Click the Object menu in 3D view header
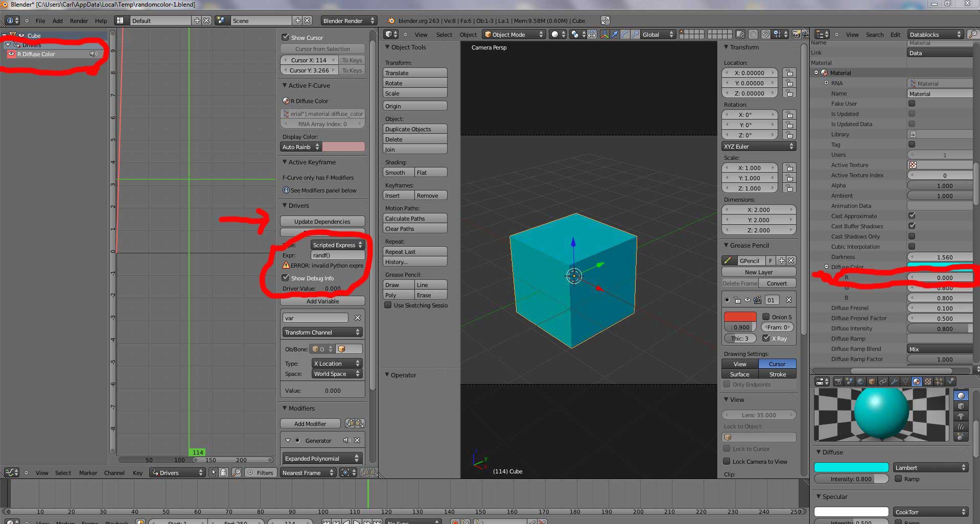 point(468,34)
